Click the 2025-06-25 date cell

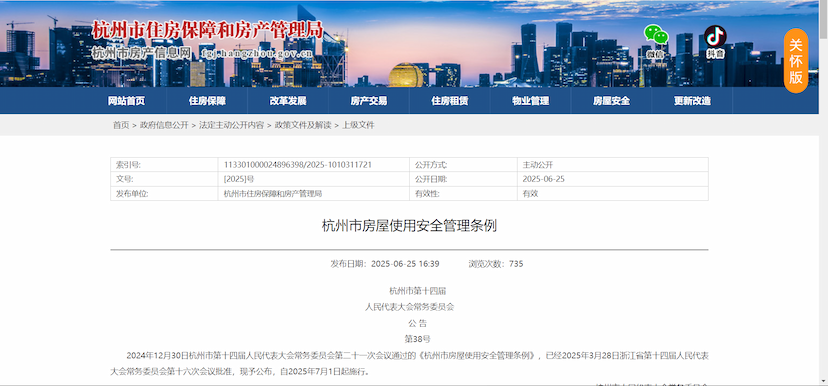[613, 179]
